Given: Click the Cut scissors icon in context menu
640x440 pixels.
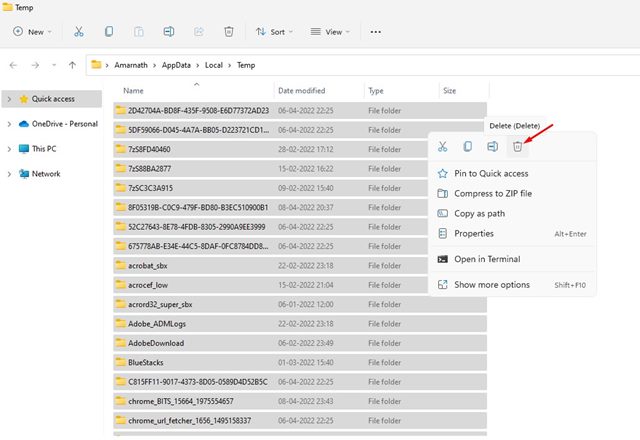Looking at the screenshot, I should click(442, 147).
